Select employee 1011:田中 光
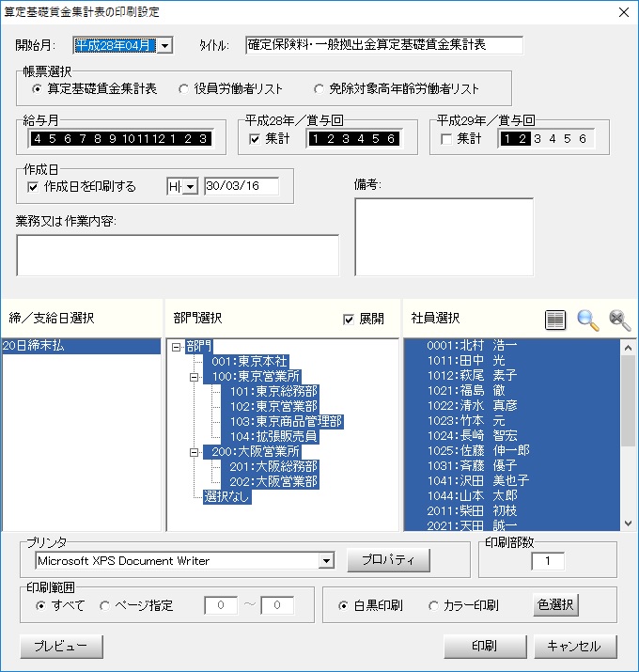 [512, 360]
